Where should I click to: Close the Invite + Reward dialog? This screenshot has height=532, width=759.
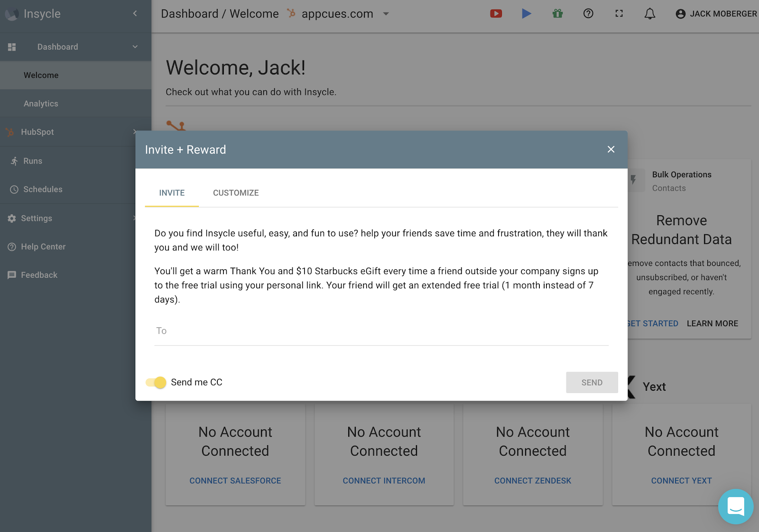click(x=611, y=149)
